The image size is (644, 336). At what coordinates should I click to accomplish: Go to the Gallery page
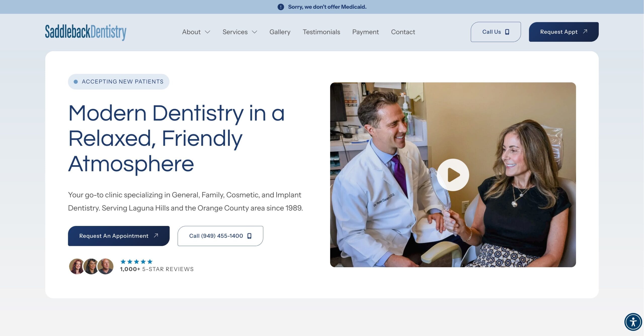[x=280, y=32]
